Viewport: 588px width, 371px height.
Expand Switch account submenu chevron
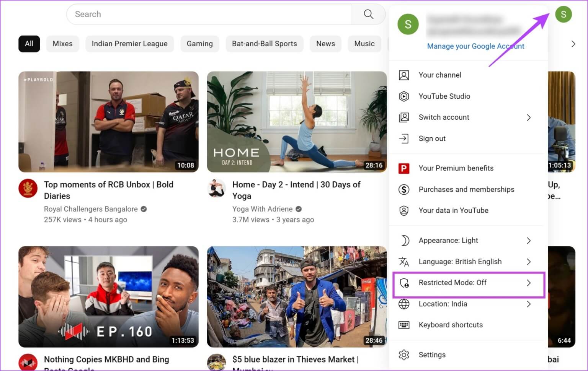529,117
